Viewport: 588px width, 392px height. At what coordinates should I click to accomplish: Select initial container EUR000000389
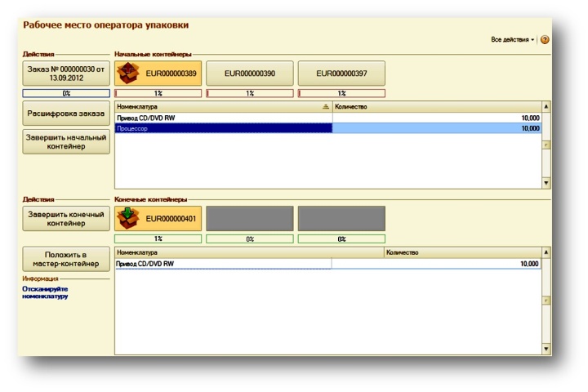158,73
